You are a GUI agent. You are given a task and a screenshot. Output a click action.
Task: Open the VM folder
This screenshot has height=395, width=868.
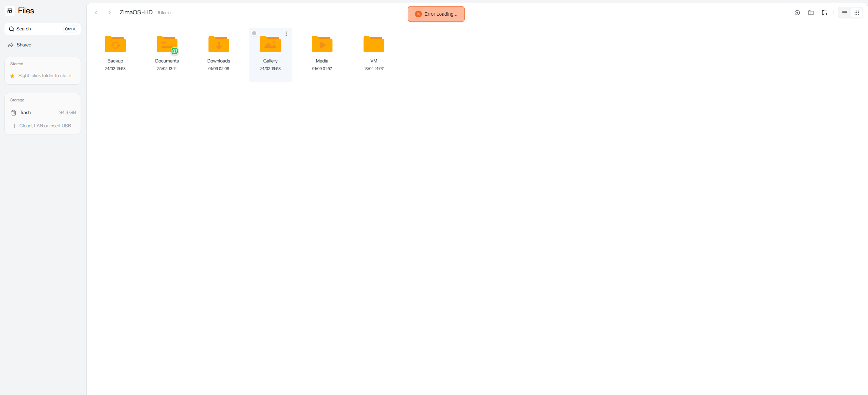point(373,44)
